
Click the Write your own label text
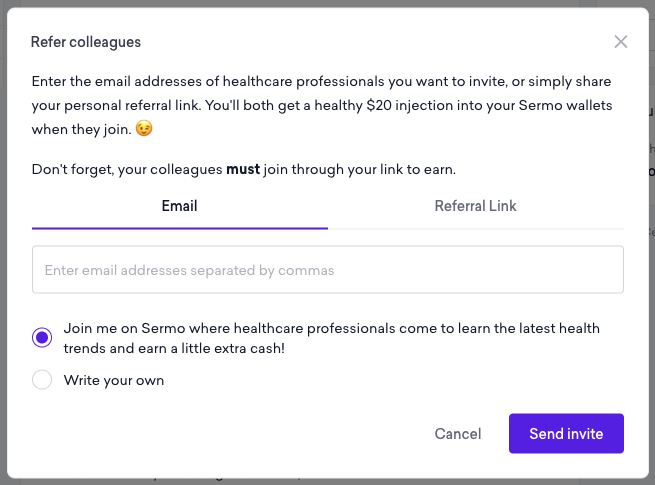click(x=114, y=381)
